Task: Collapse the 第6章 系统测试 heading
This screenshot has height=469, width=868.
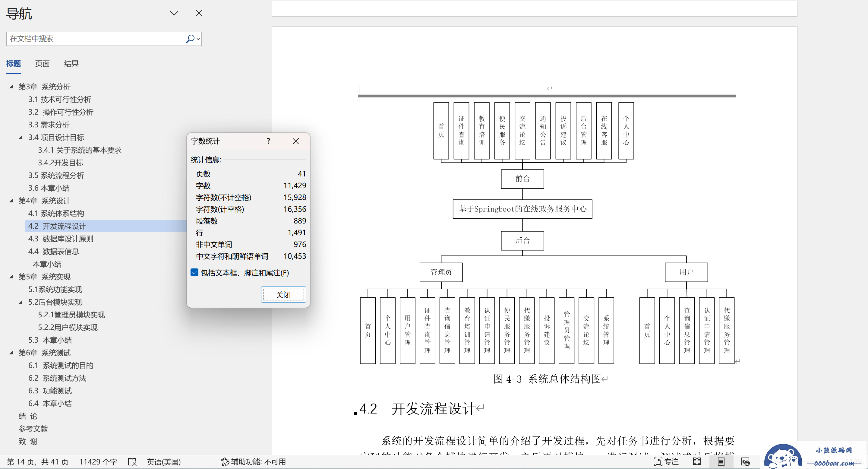Action: [x=11, y=353]
